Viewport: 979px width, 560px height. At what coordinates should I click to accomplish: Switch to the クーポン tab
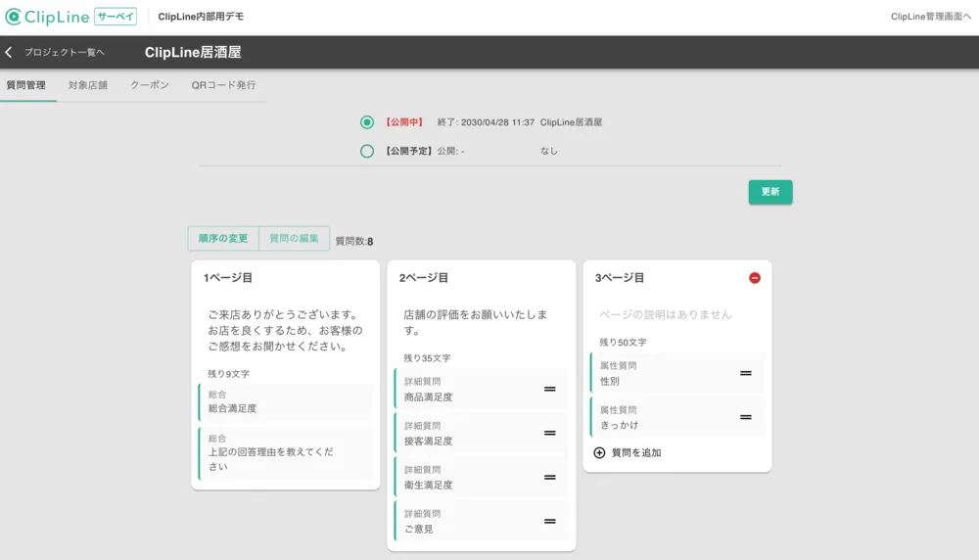[149, 85]
